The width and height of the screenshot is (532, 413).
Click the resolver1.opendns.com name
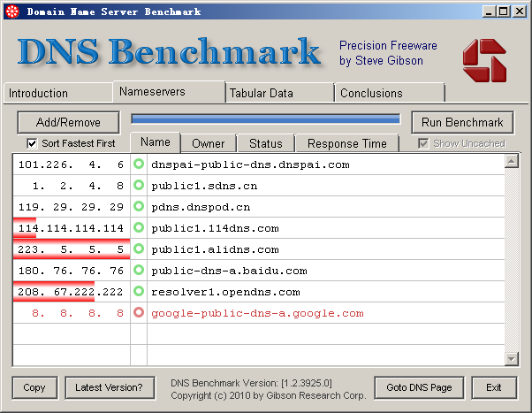pos(225,292)
